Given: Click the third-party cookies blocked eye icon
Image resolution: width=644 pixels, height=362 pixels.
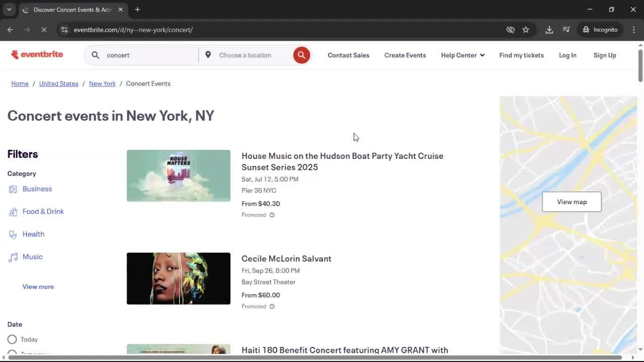Looking at the screenshot, I should pyautogui.click(x=511, y=30).
